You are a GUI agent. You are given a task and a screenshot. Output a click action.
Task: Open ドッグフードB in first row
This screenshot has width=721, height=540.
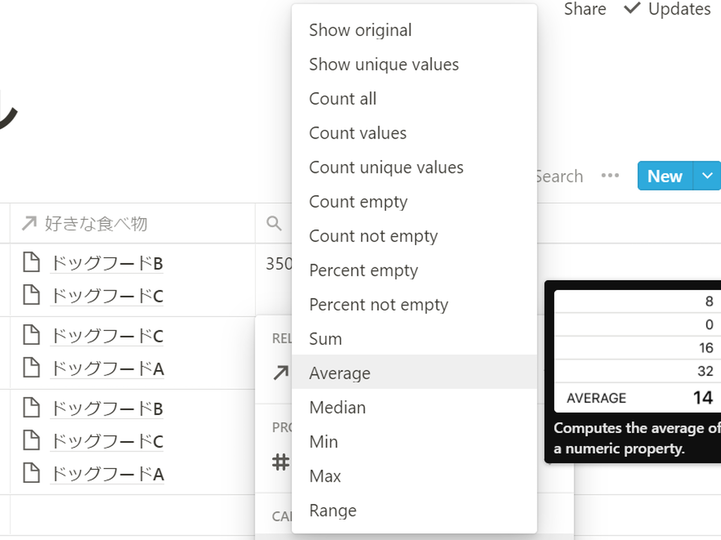click(x=107, y=264)
